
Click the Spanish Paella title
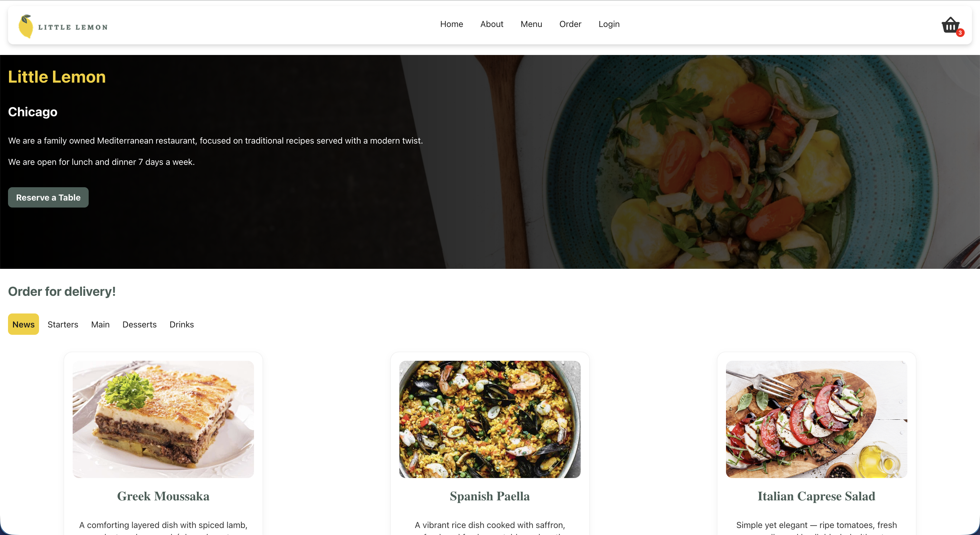click(490, 496)
